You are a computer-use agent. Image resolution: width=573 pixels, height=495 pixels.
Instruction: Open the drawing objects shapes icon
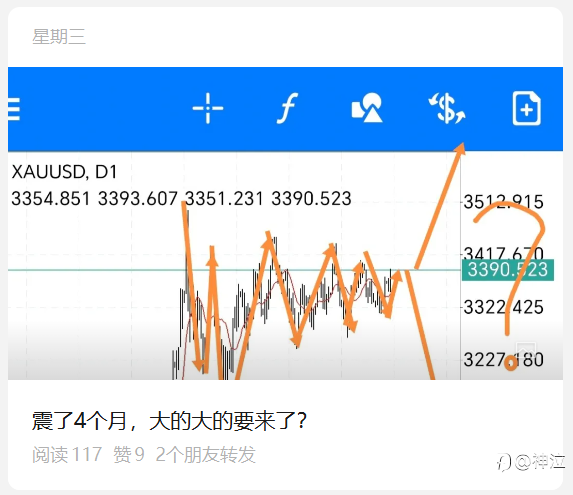click(367, 108)
